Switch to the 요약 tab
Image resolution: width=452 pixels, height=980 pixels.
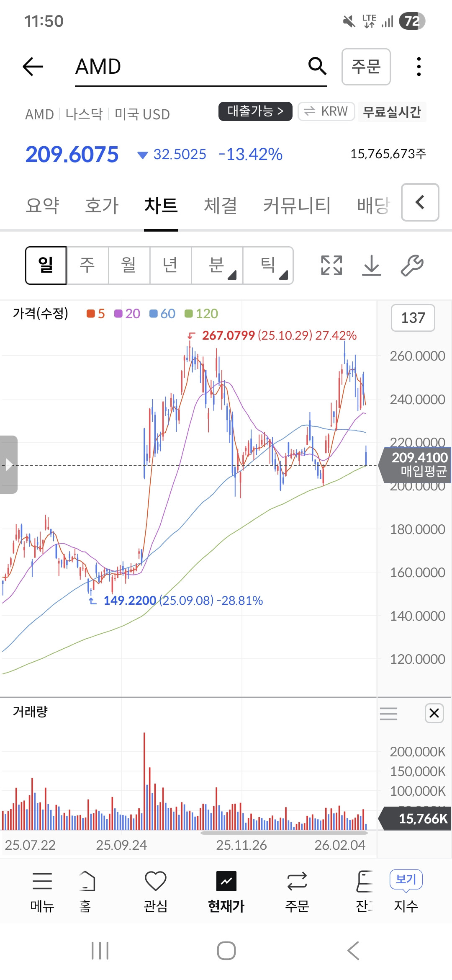tap(42, 206)
